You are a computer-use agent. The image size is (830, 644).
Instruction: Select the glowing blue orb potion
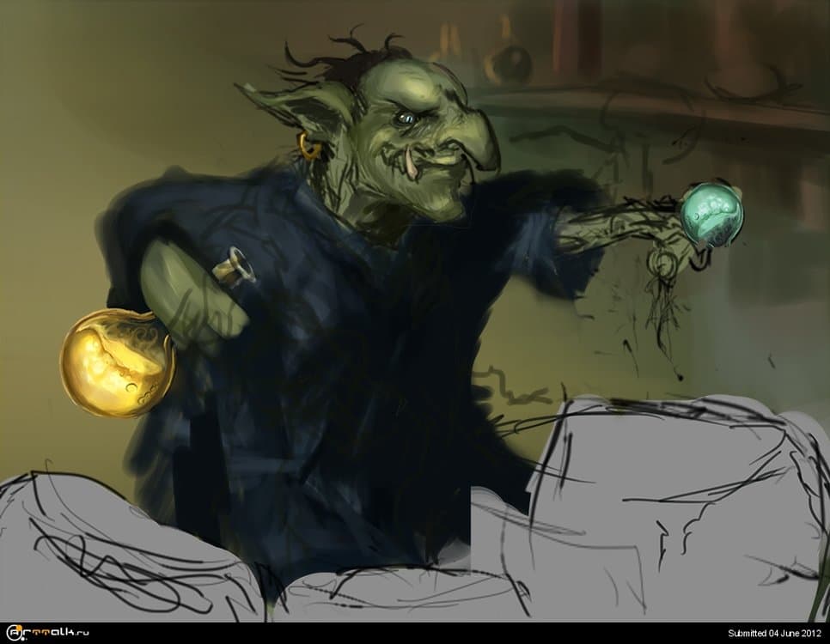[710, 211]
